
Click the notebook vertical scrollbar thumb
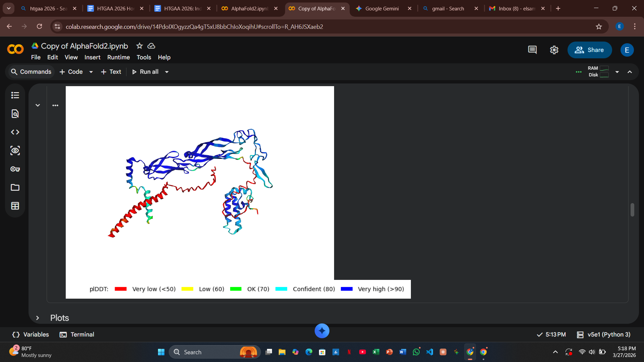pyautogui.click(x=632, y=210)
